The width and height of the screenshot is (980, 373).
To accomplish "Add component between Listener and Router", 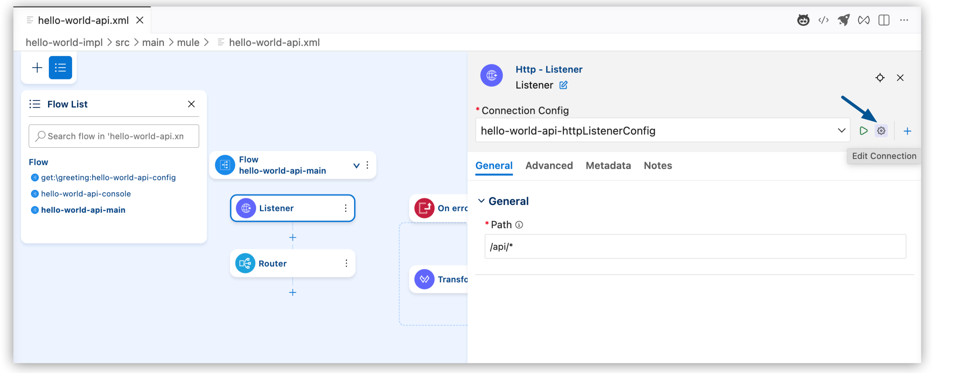I will [293, 238].
